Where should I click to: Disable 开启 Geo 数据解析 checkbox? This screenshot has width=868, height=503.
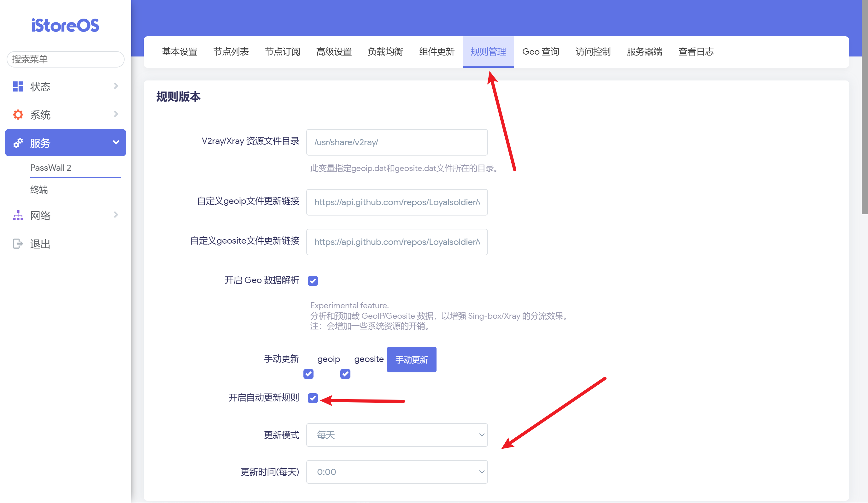[313, 281]
